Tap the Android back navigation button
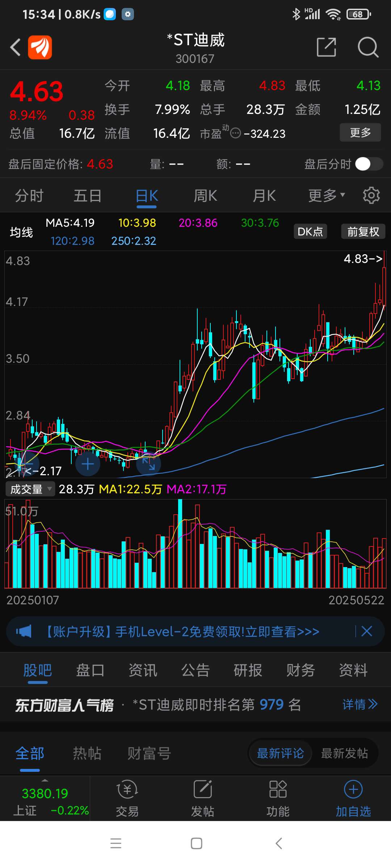The image size is (391, 868). [x=278, y=843]
